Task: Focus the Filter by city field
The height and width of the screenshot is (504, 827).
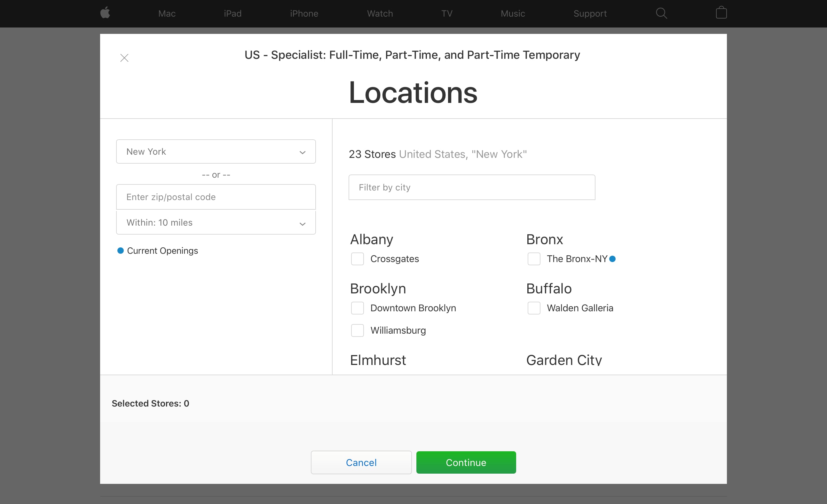Action: click(x=472, y=187)
